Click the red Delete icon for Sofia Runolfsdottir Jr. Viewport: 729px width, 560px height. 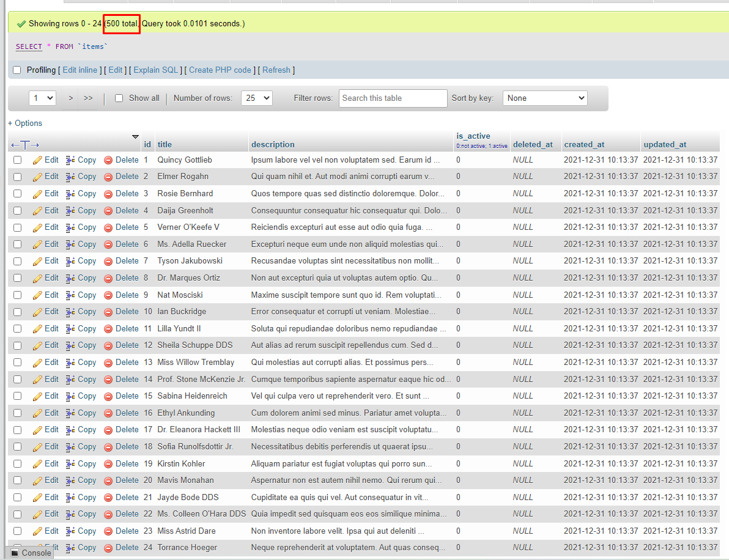tap(108, 447)
